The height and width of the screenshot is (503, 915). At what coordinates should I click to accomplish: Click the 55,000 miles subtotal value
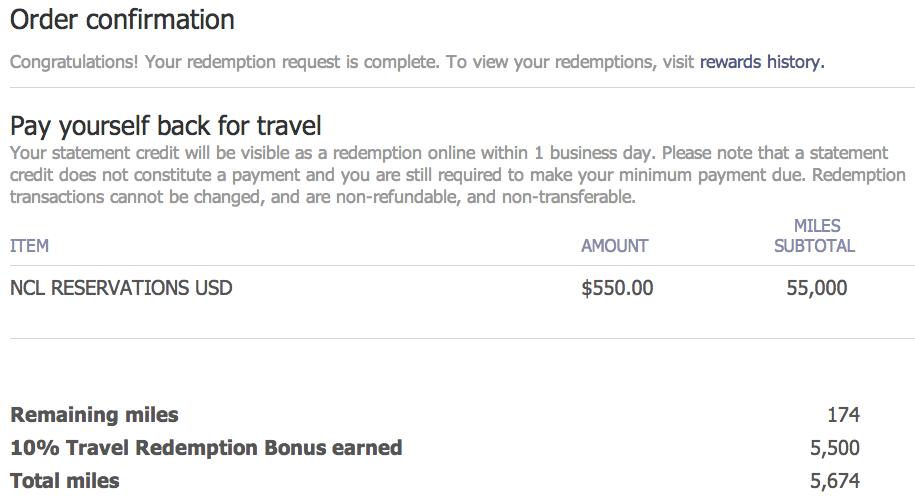[816, 288]
